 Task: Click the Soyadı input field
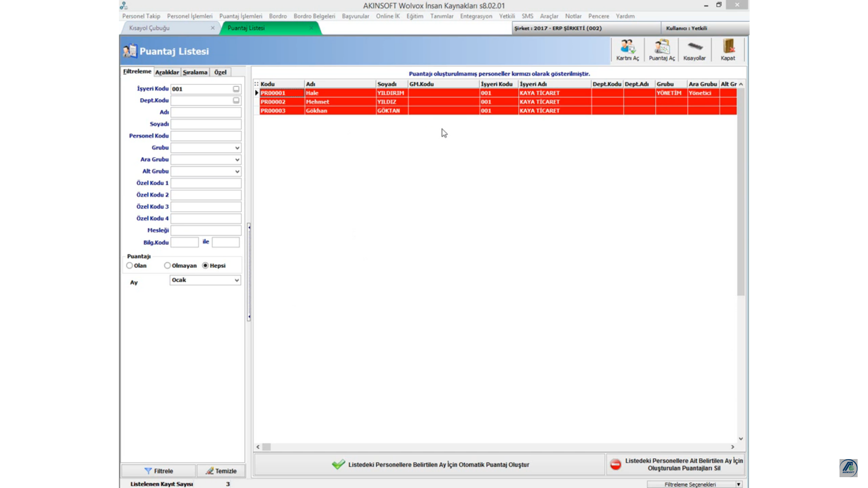(206, 124)
